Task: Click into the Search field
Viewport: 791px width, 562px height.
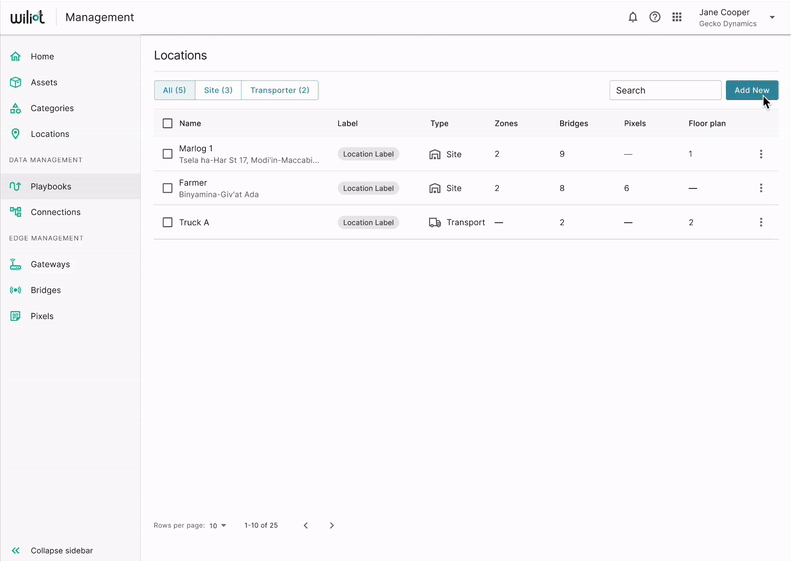Action: (665, 90)
